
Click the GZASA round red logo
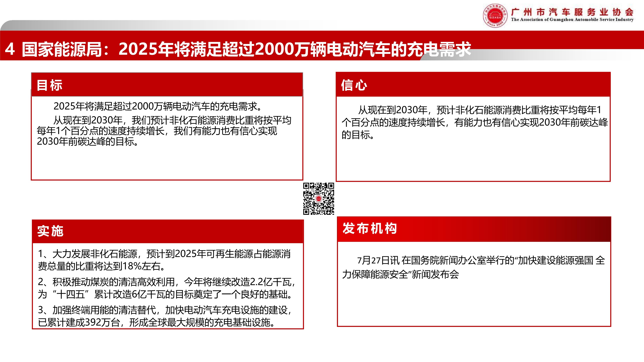[495, 16]
